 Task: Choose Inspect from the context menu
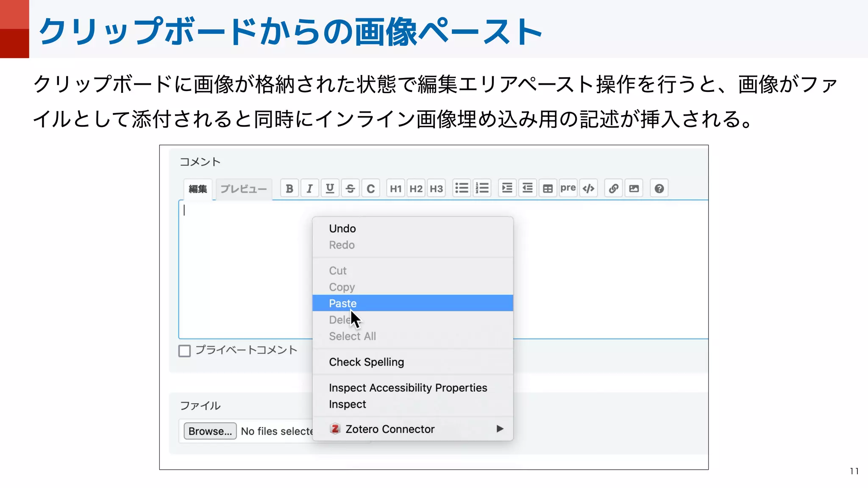pyautogui.click(x=413, y=404)
